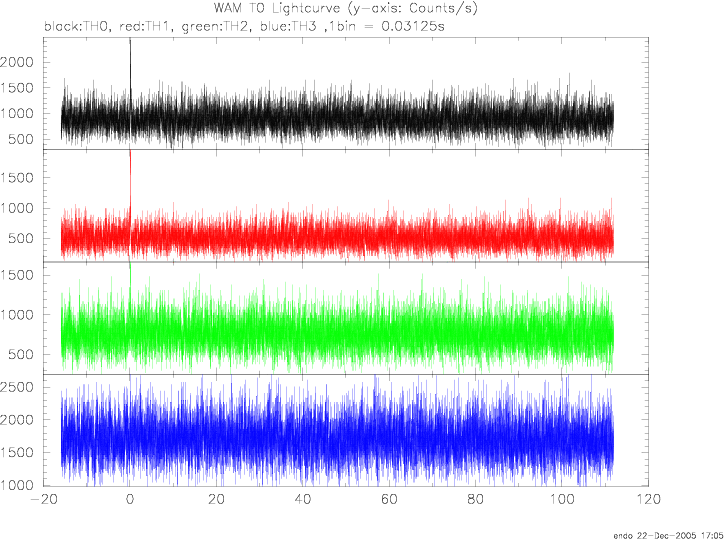Click the "500" y-axis label of red TH1 panel
Image resolution: width=724 pixels, height=539 pixels.
click(21, 239)
